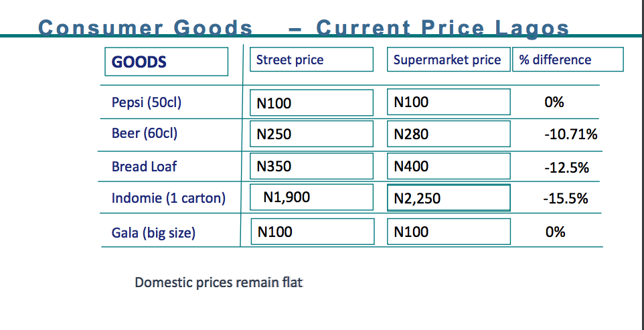The image size is (644, 330).
Task: Select the Indomie (1 carton) label
Action: pyautogui.click(x=169, y=198)
